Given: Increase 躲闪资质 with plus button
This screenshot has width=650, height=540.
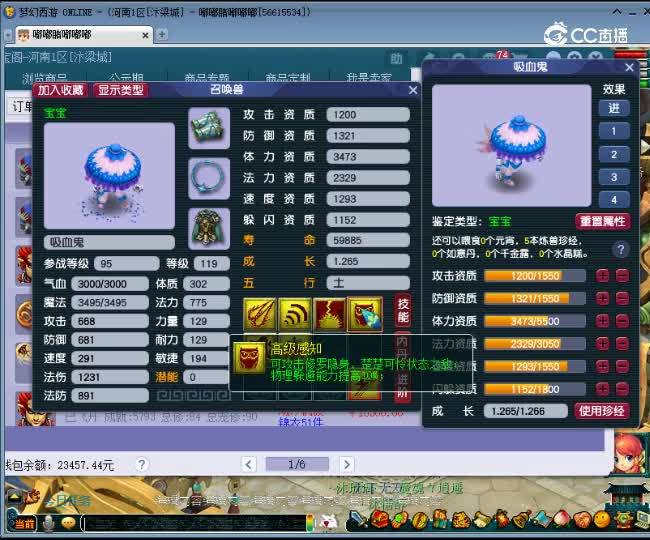Looking at the screenshot, I should pyautogui.click(x=603, y=388).
